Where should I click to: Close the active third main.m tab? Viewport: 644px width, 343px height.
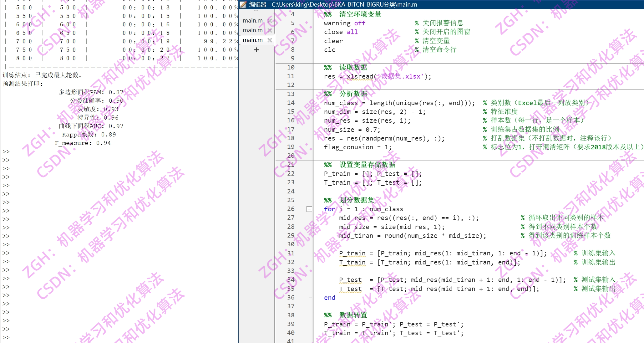(x=270, y=40)
